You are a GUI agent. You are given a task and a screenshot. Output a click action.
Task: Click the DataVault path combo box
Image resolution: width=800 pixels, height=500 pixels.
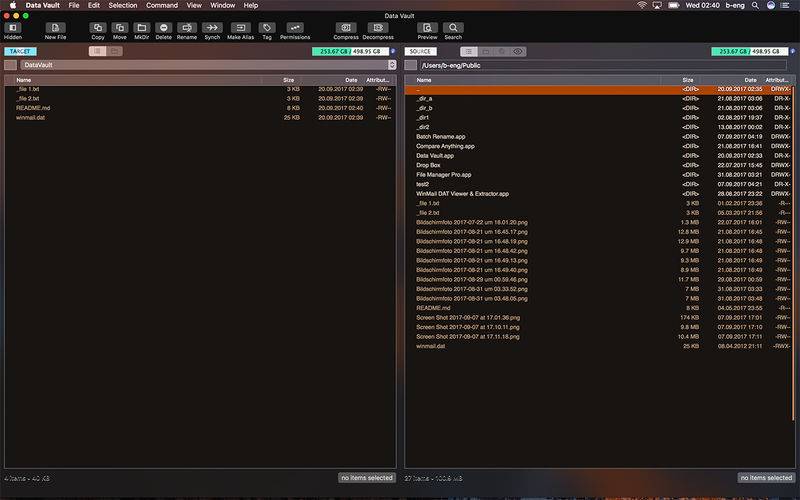pyautogui.click(x=208, y=65)
